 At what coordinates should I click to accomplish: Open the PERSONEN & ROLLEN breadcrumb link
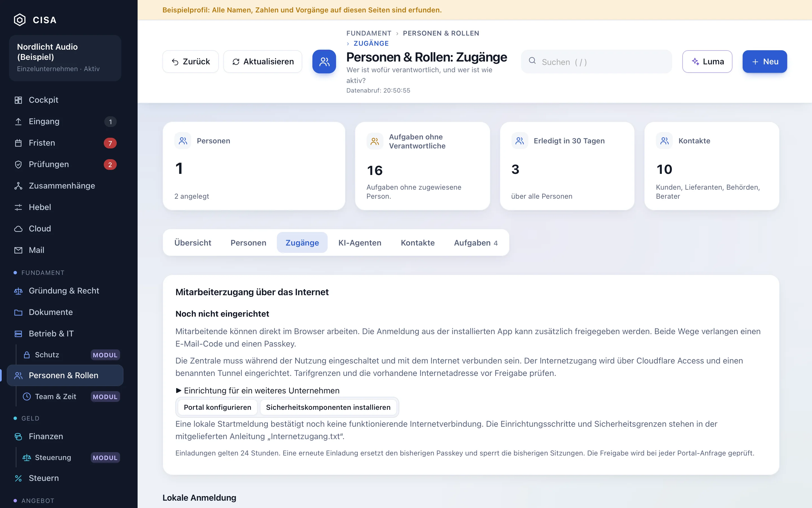tap(441, 33)
